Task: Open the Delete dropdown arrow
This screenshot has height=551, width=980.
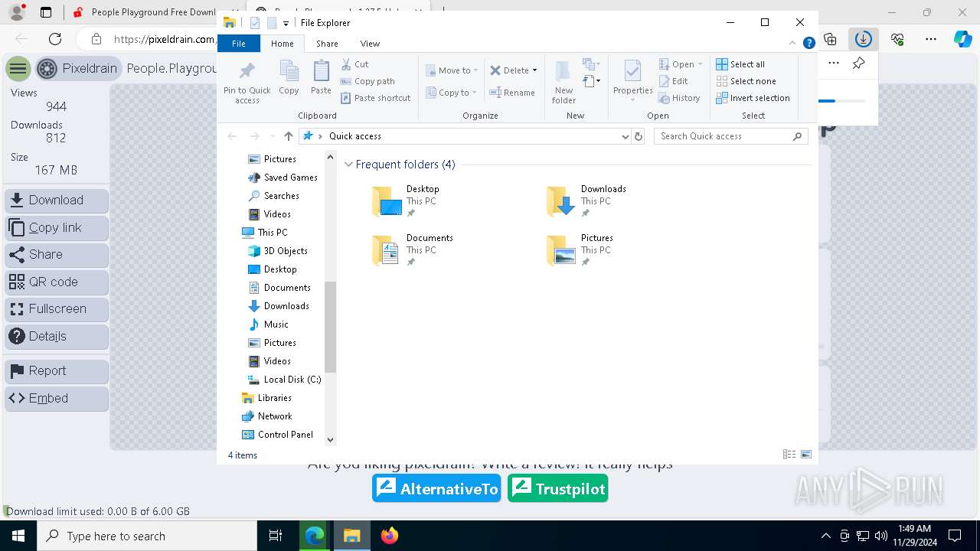Action: click(x=534, y=70)
